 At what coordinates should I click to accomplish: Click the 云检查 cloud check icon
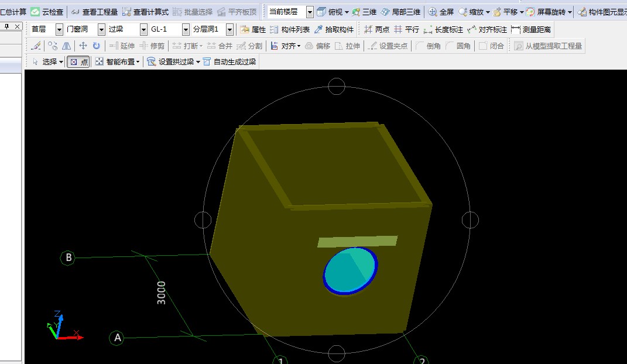35,12
